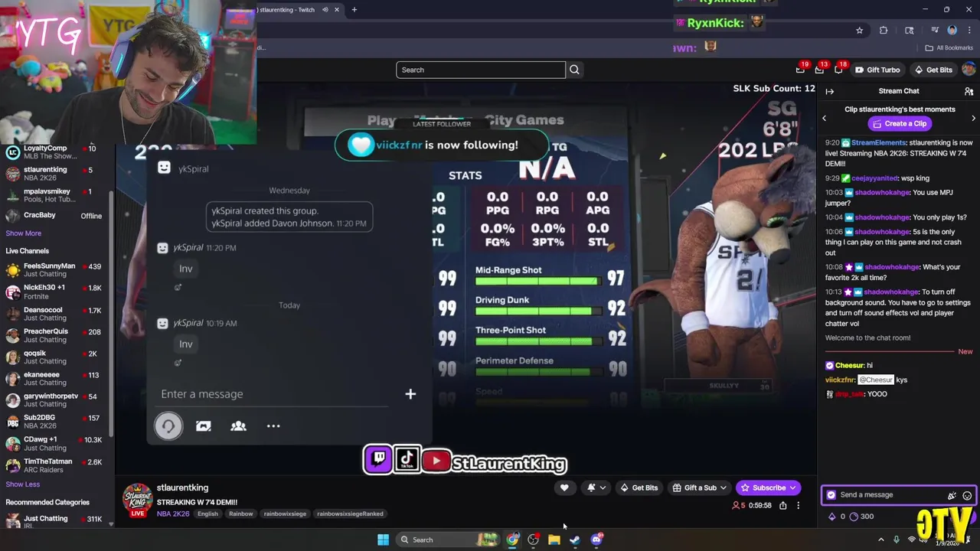This screenshot has height=551, width=980.
Task: Click Show More in followed channels
Action: pos(24,233)
